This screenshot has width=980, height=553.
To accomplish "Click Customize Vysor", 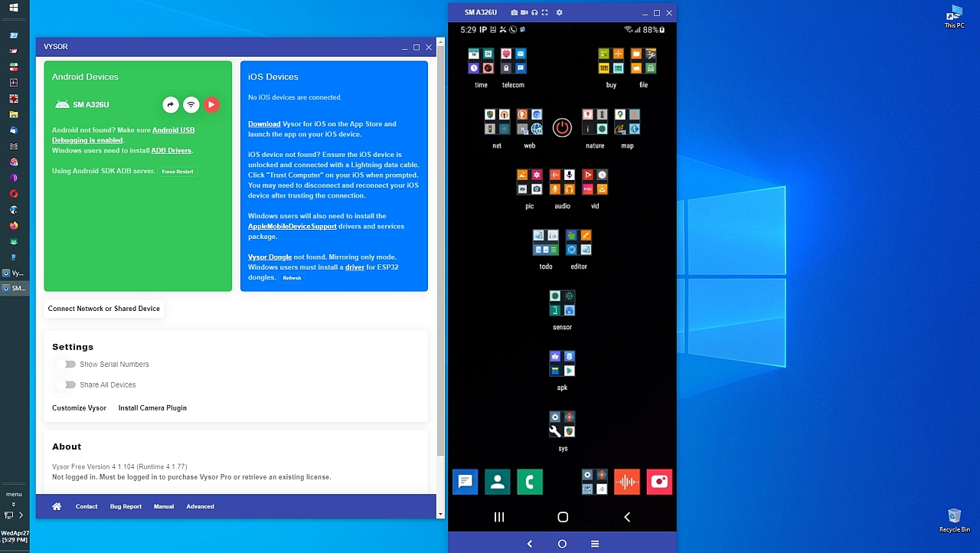I will [x=79, y=408].
